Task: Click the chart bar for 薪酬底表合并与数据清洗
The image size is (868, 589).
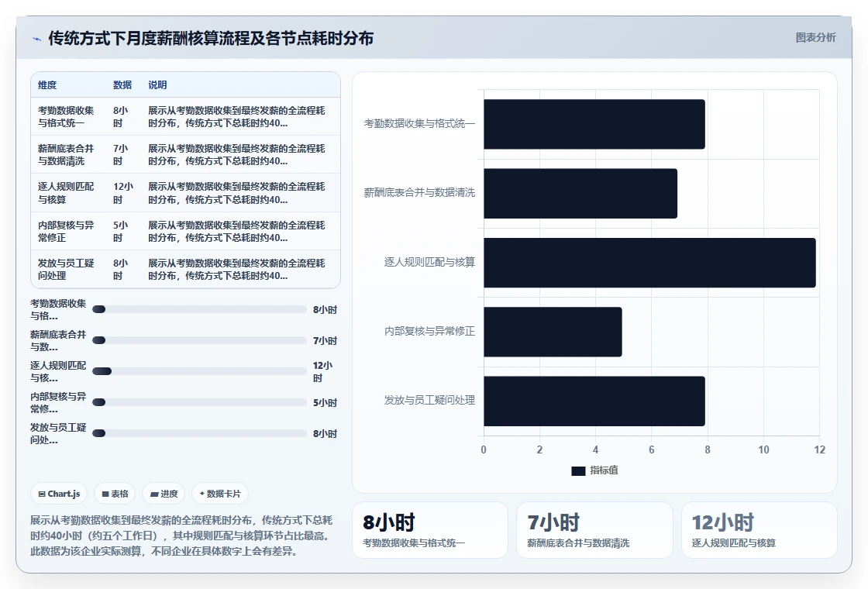Action: pyautogui.click(x=580, y=193)
